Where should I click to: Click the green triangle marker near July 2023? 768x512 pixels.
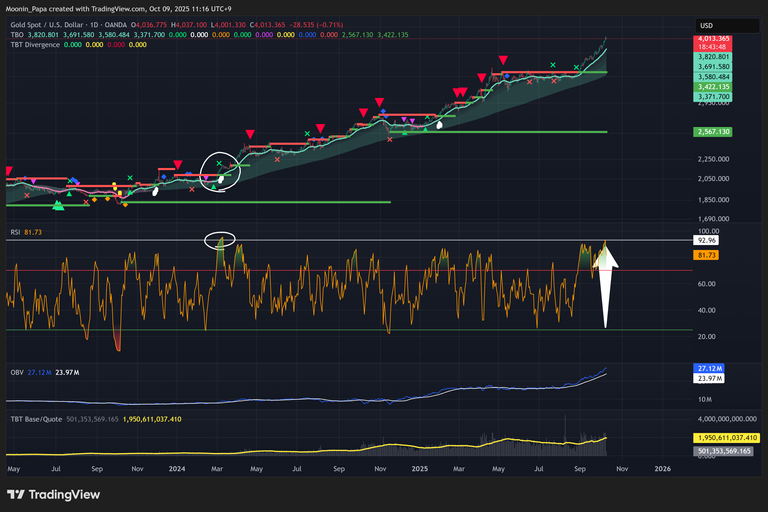58,206
